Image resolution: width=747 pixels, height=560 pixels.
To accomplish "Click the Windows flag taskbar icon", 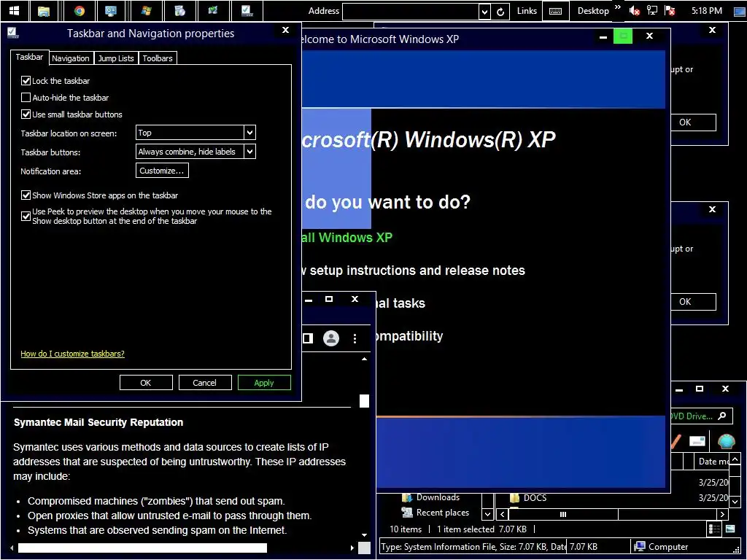I will point(146,10).
